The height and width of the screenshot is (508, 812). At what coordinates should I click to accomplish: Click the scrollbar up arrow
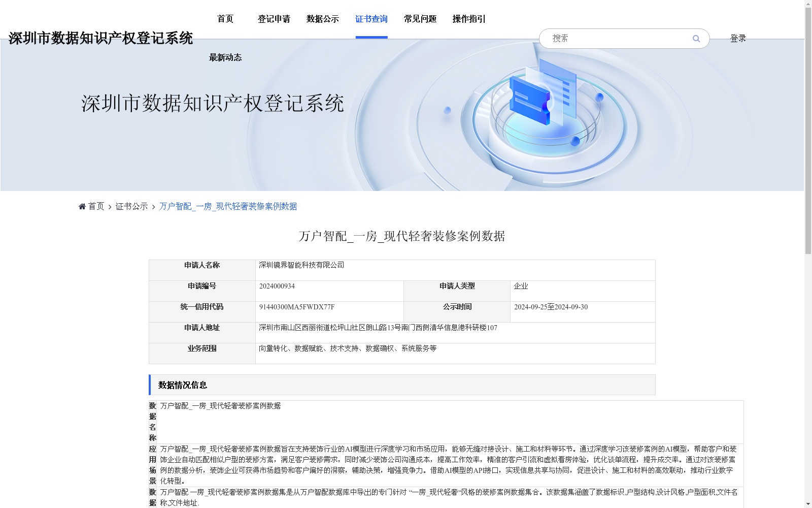pos(808,4)
